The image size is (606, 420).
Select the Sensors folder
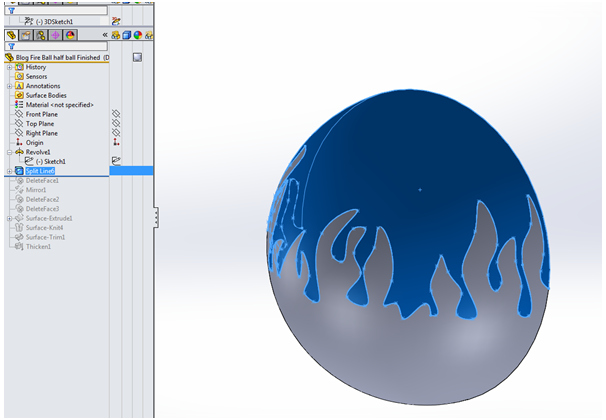pyautogui.click(x=35, y=76)
